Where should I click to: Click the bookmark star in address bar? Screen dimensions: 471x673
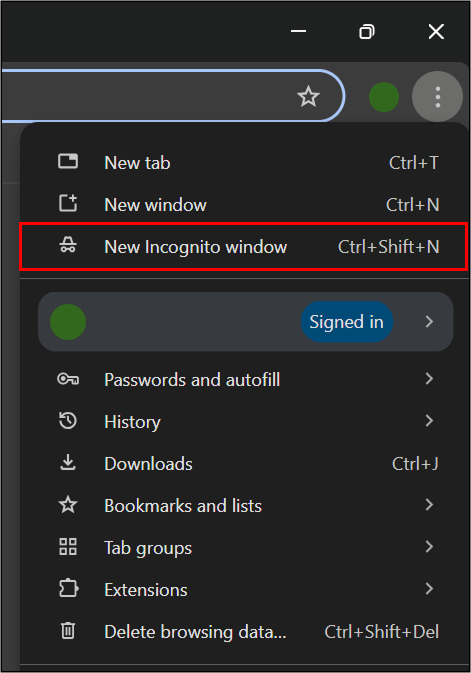click(308, 96)
